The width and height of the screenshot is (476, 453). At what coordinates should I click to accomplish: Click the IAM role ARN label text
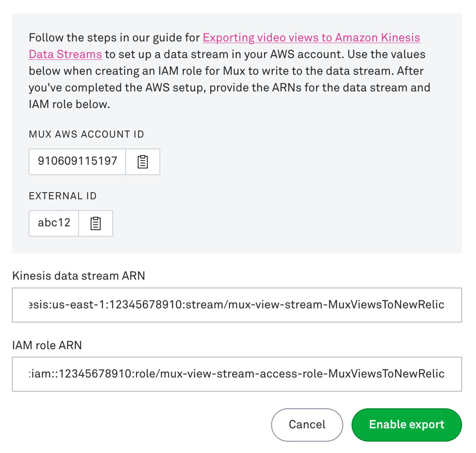[x=47, y=345]
